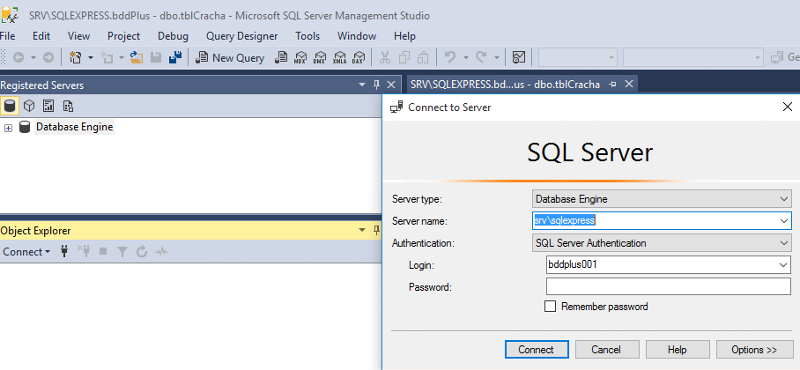Close the Registered Servers panel
The image size is (800, 370).
click(x=391, y=85)
